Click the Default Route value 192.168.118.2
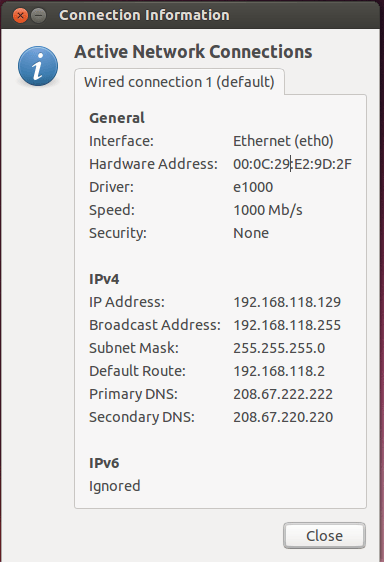Image resolution: width=384 pixels, height=562 pixels. click(x=279, y=371)
